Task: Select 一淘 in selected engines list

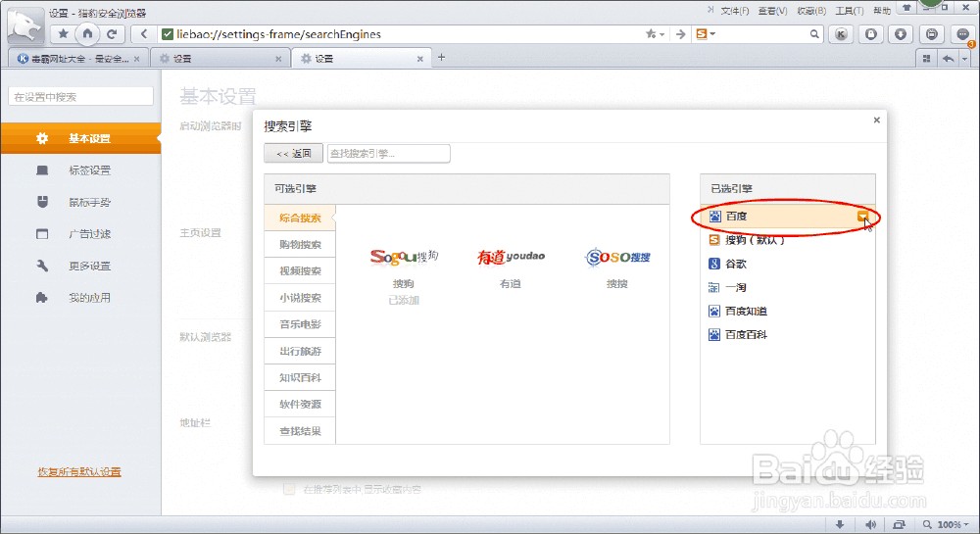Action: (x=788, y=287)
